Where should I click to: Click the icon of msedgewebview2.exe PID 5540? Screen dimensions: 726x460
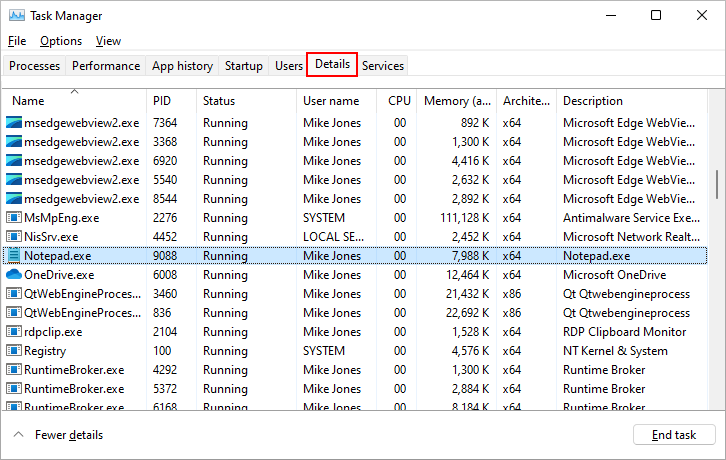[x=14, y=180]
